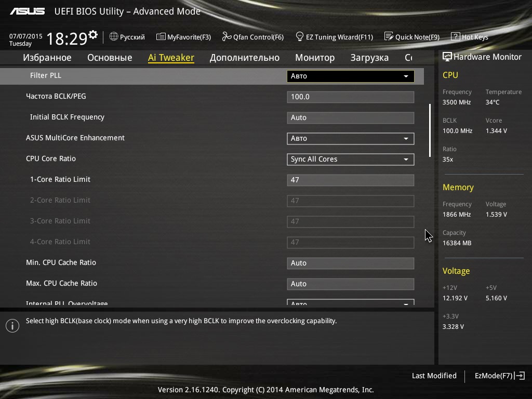The width and height of the screenshot is (532, 399).
Task: Open the Избранное tab
Action: tap(47, 58)
